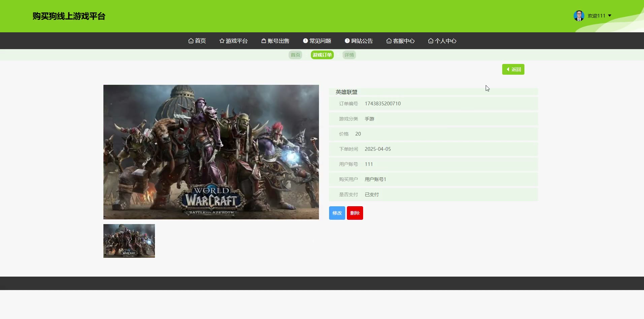Click the 下单时间 field label
Image resolution: width=644 pixels, height=319 pixels.
349,149
